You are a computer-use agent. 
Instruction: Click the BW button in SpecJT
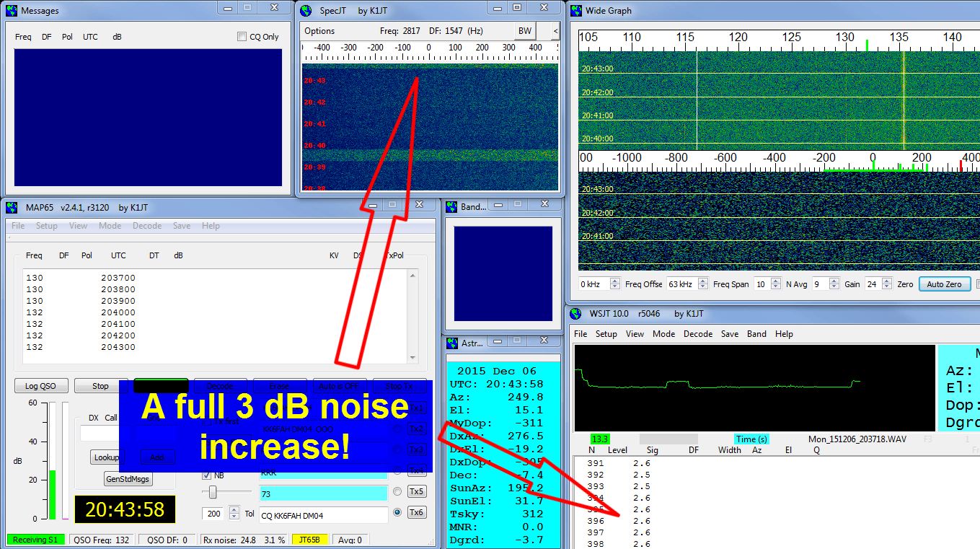click(x=525, y=31)
